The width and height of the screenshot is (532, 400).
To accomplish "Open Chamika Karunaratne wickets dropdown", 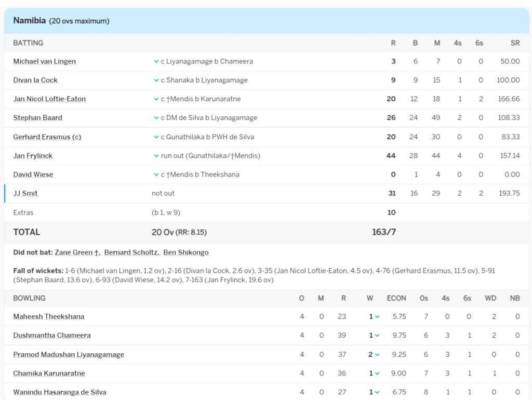I will (377, 374).
